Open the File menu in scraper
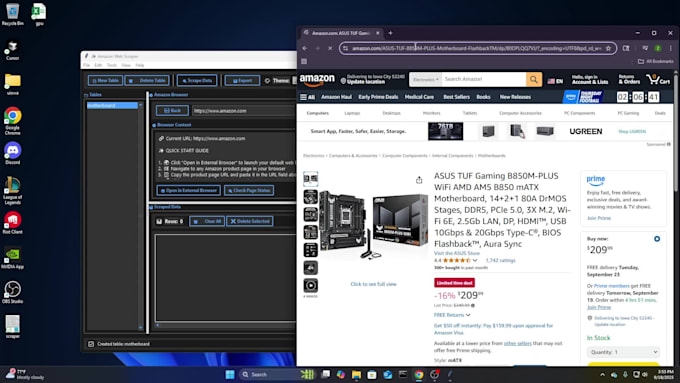680x383 pixels. 86,65
